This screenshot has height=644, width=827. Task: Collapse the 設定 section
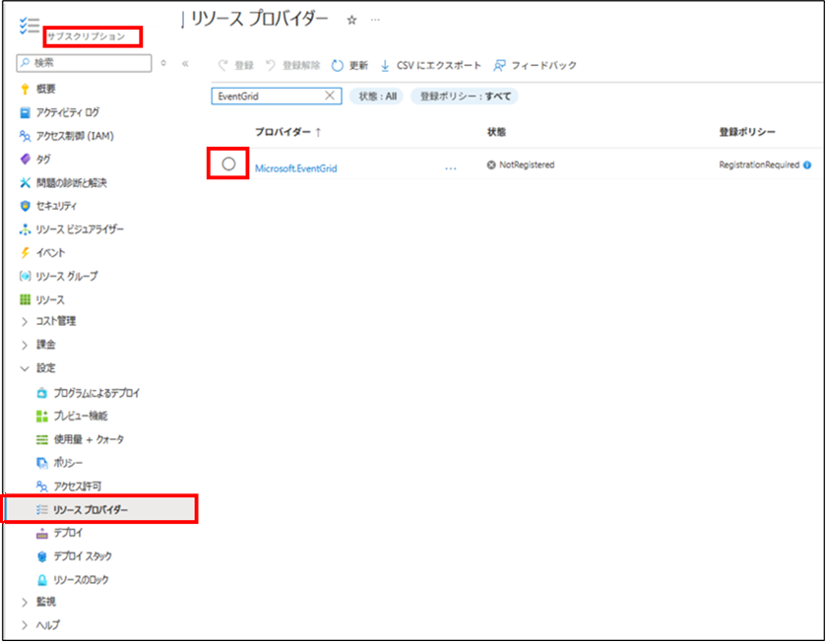[26, 368]
